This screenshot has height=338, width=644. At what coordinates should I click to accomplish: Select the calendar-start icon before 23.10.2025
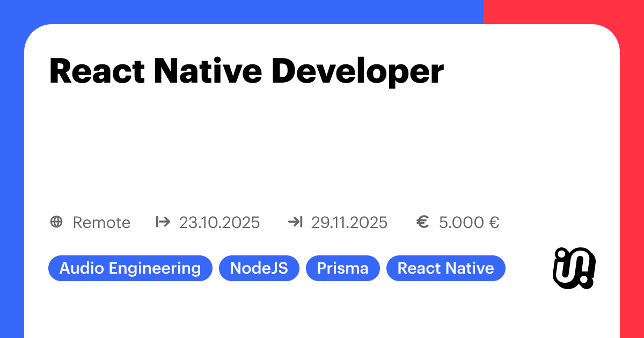pos(164,222)
